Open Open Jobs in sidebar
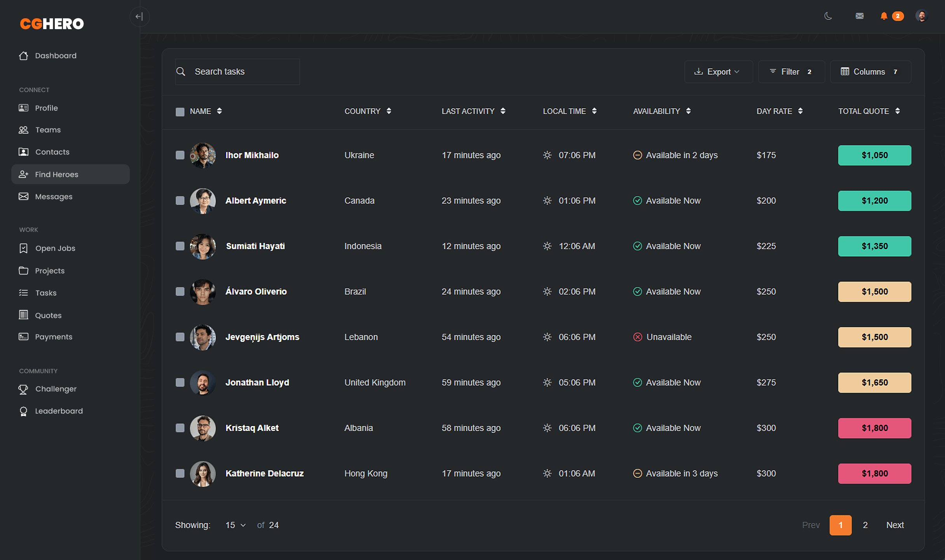This screenshot has width=945, height=560. click(55, 249)
